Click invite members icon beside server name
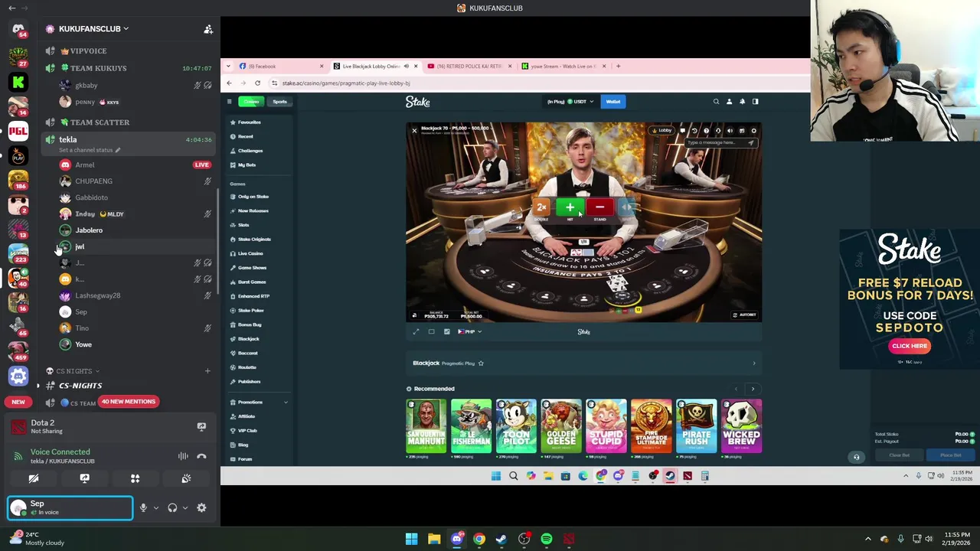The width and height of the screenshot is (980, 551). [207, 29]
